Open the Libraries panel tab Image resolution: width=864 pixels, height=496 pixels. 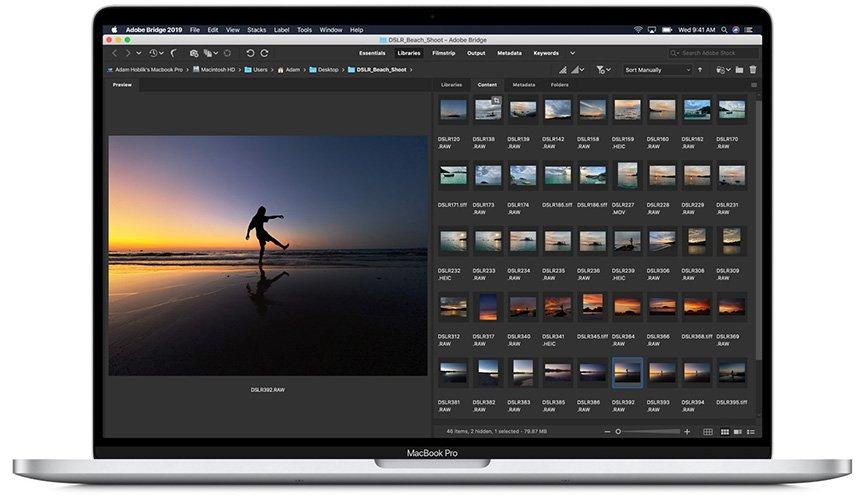(451, 85)
